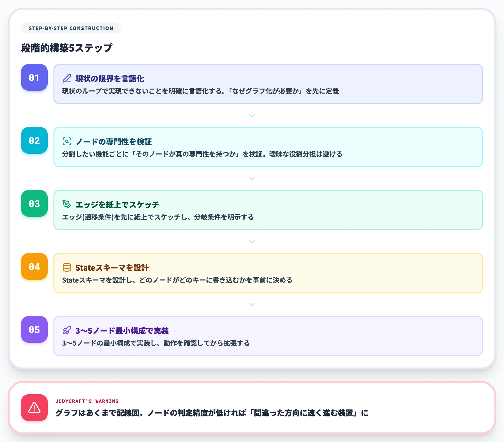Click the 01 step number badge
The width and height of the screenshot is (504, 442).
click(34, 78)
